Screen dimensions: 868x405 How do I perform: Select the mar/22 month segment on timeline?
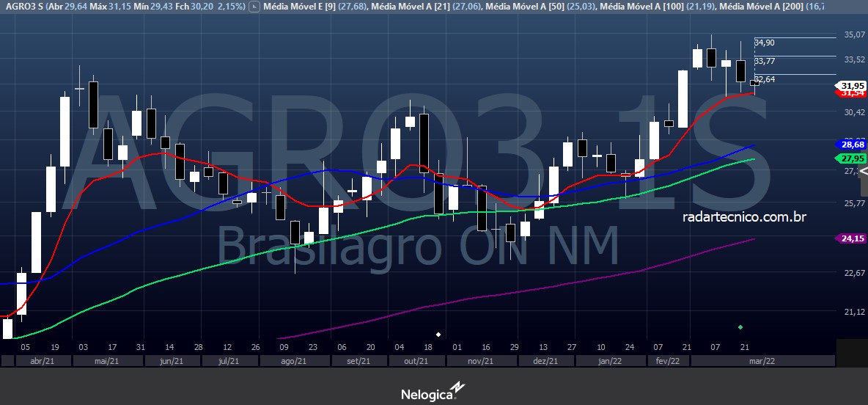coord(762,361)
